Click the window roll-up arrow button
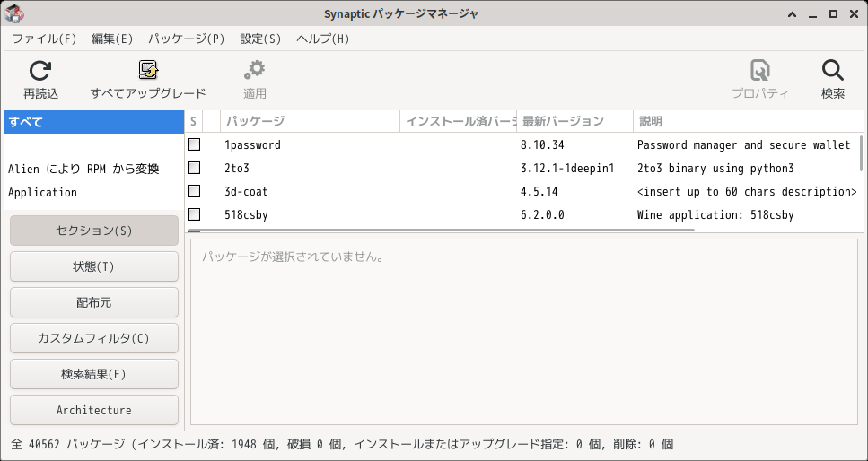 (793, 13)
